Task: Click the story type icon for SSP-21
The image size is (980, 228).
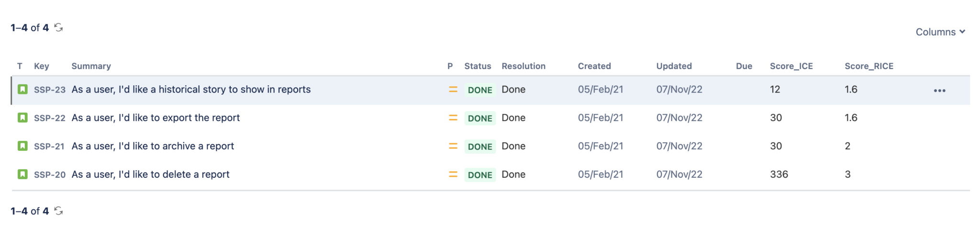Action: 22,146
